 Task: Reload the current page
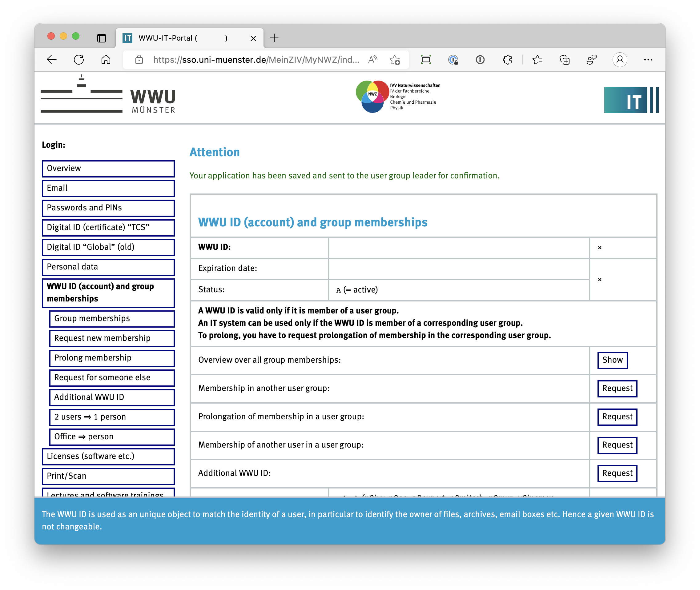78,60
